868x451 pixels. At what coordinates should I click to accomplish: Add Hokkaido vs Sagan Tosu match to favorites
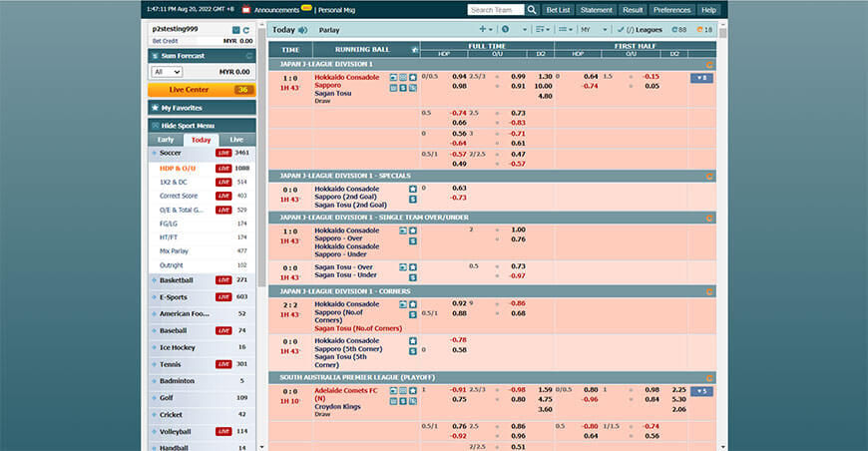[413, 78]
